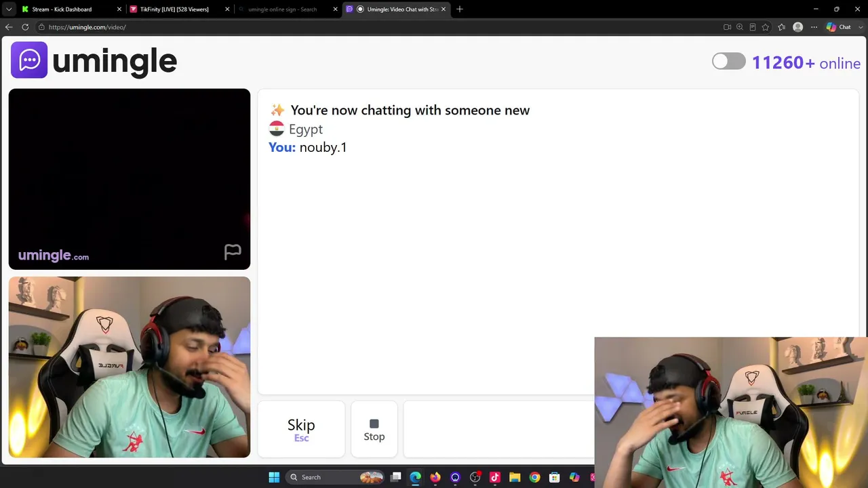
Task: Open OBS Studio from the taskbar
Action: [475, 477]
